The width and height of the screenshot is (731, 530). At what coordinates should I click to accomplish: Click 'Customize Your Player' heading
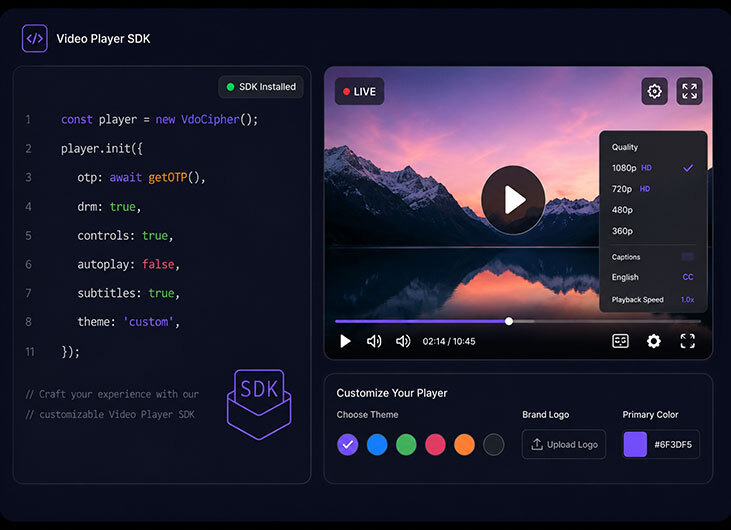[x=392, y=393]
